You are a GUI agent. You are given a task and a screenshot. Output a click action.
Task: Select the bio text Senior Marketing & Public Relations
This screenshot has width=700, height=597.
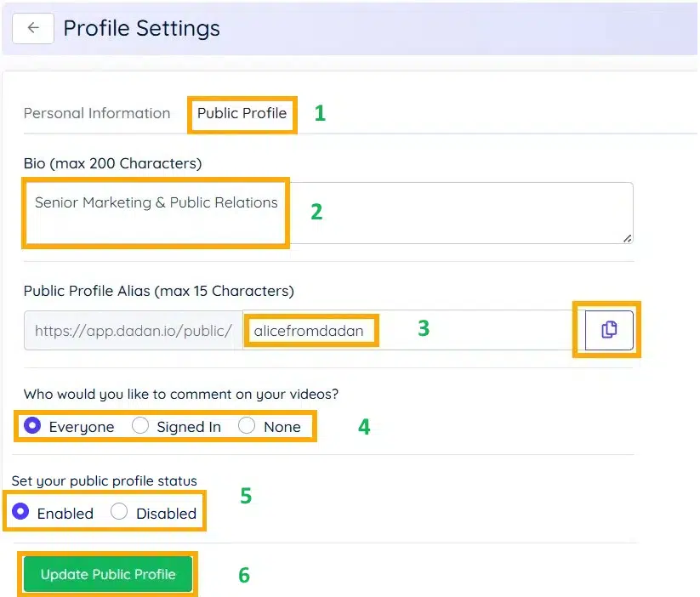[x=155, y=202]
